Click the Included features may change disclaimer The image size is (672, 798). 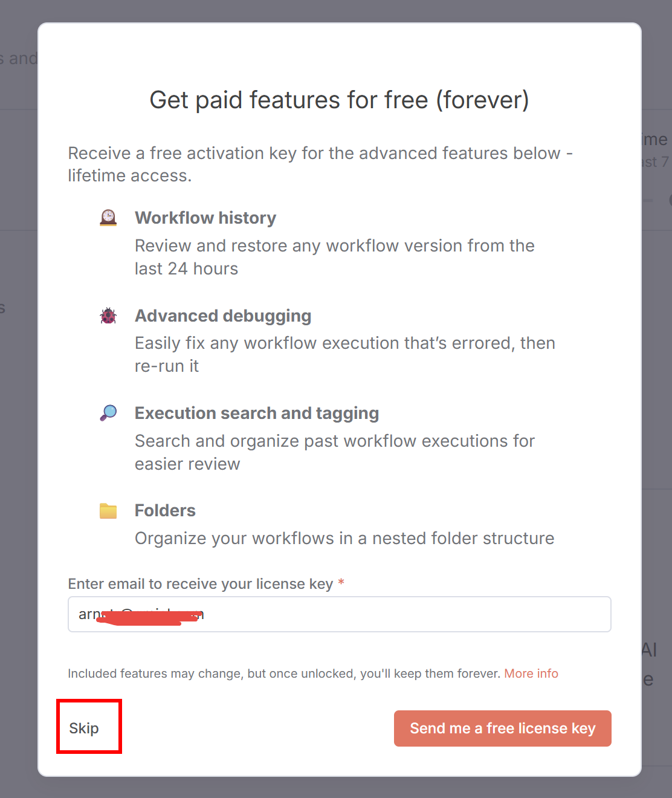click(284, 673)
